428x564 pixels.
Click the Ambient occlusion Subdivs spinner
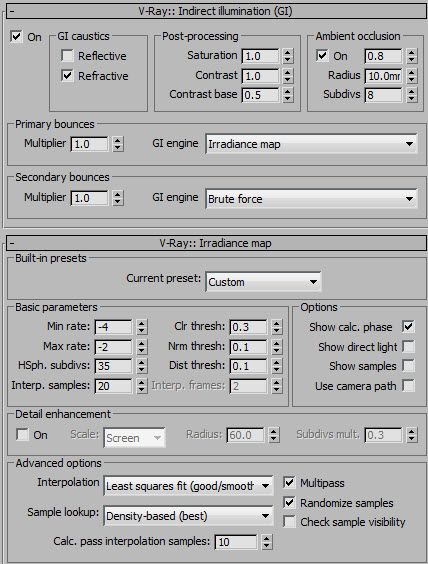point(412,95)
